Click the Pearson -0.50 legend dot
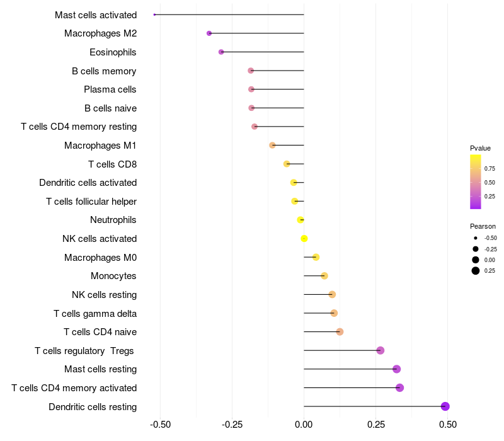The width and height of the screenshot is (504, 441). [x=476, y=238]
